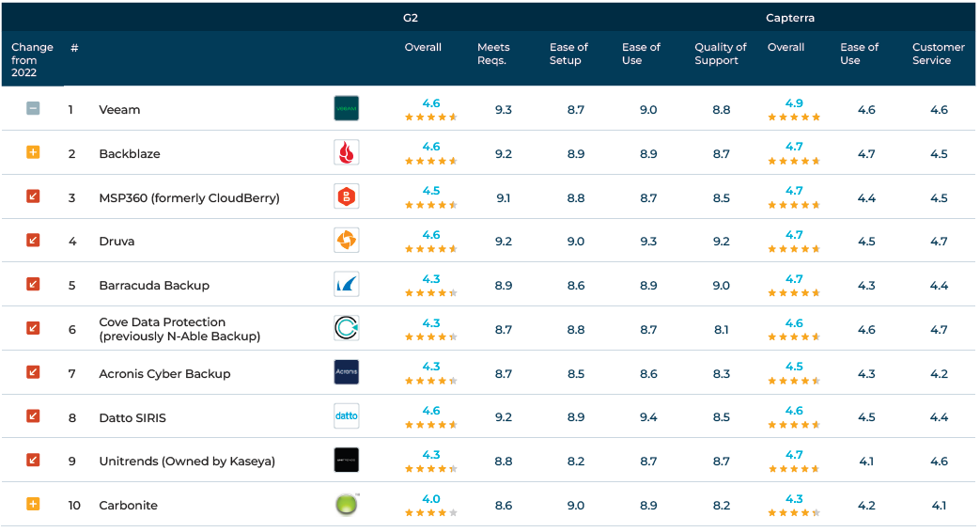Click the Veeam no-change minus indicator

[x=33, y=109]
